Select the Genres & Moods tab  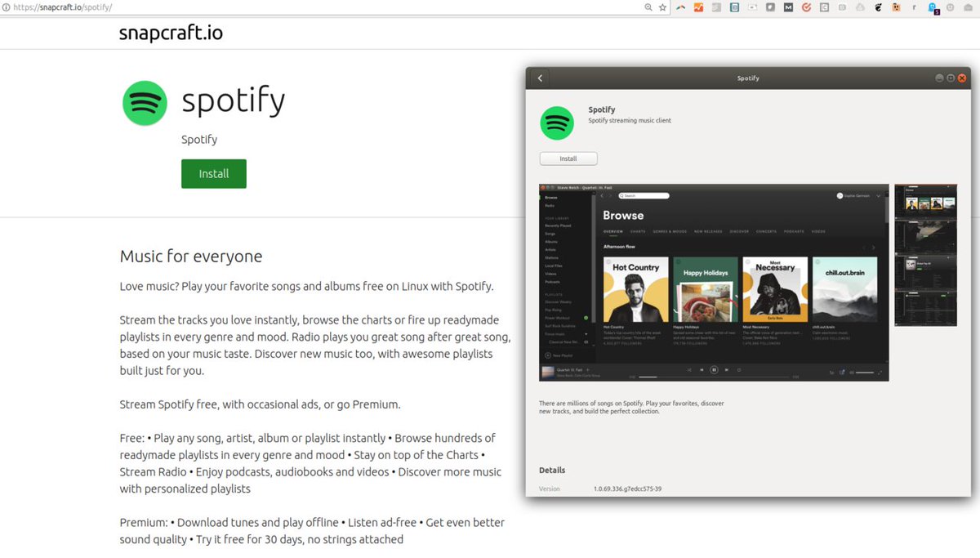pos(670,231)
